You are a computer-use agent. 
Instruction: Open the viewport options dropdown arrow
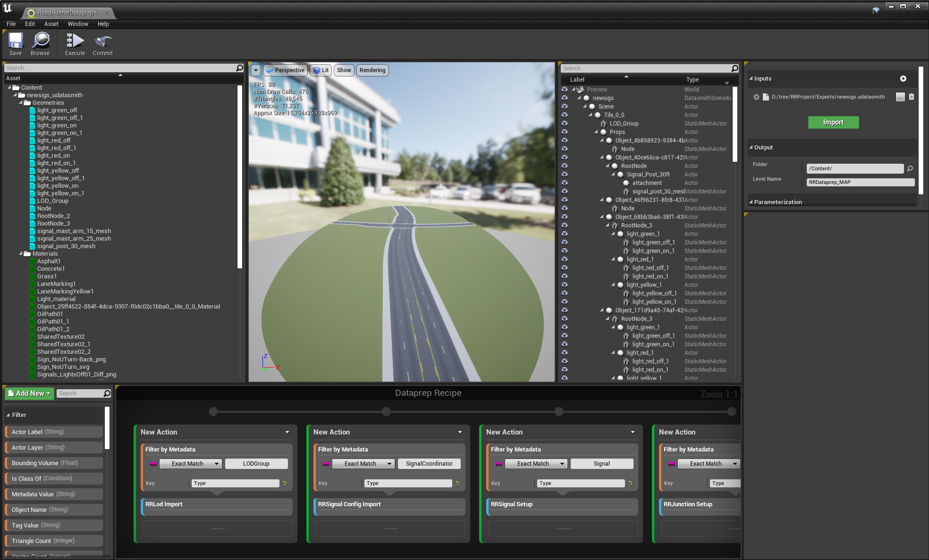pyautogui.click(x=255, y=70)
